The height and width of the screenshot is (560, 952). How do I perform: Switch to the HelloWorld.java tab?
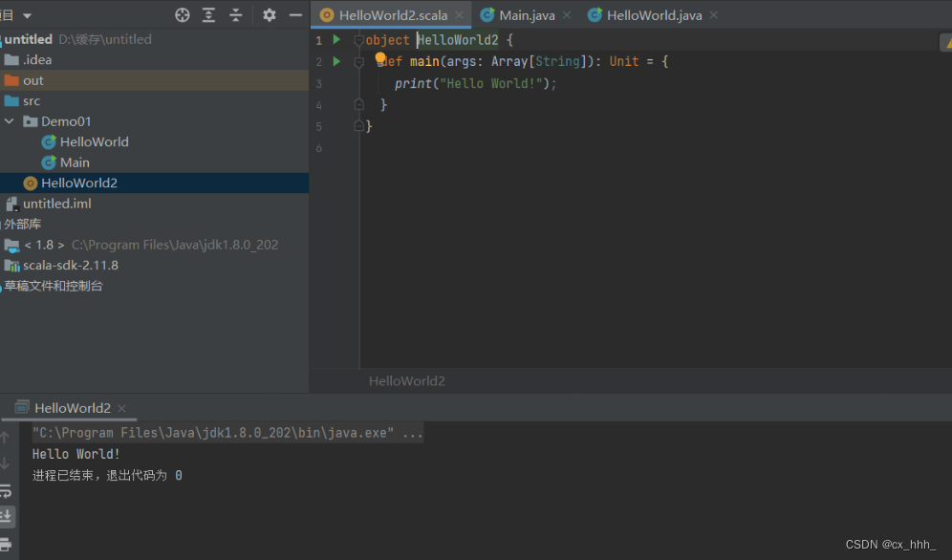click(654, 14)
